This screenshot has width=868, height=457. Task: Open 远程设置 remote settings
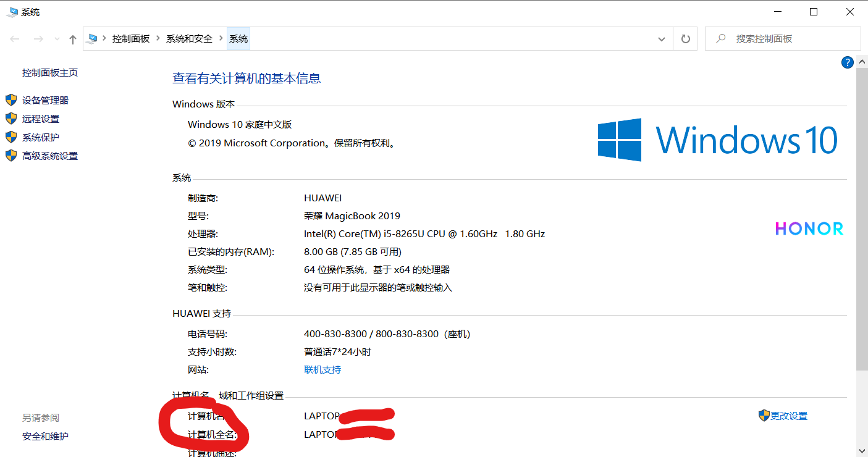coord(41,119)
